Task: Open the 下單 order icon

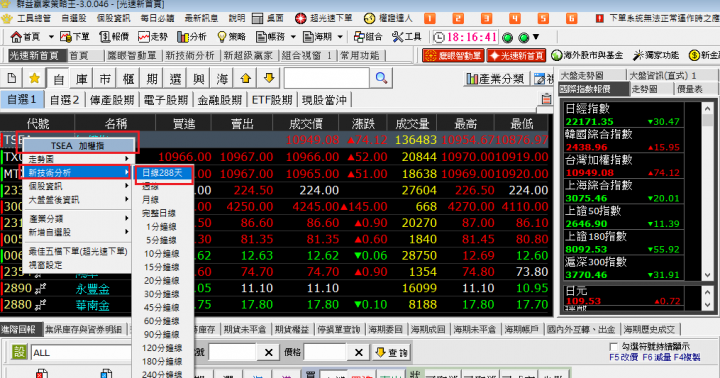Action: [x=75, y=37]
